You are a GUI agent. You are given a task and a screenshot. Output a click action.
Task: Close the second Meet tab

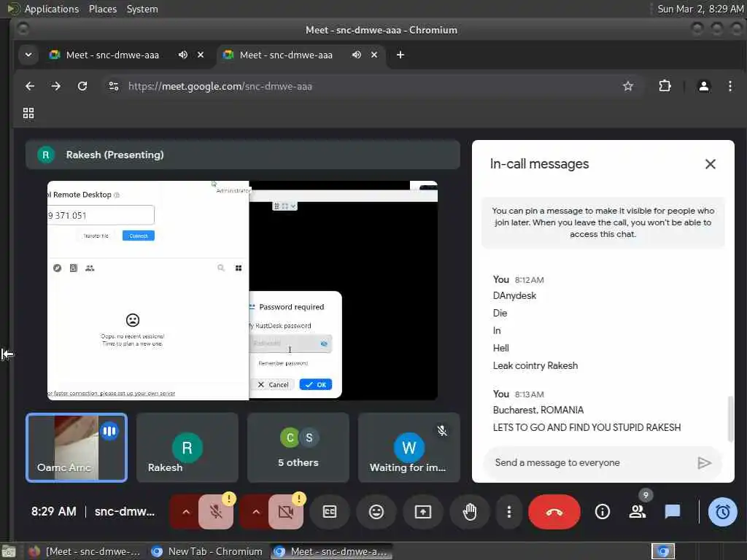(374, 55)
